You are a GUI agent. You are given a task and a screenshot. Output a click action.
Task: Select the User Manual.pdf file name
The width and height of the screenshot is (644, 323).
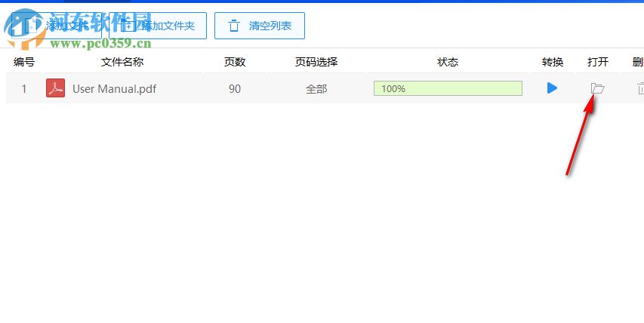pos(114,88)
